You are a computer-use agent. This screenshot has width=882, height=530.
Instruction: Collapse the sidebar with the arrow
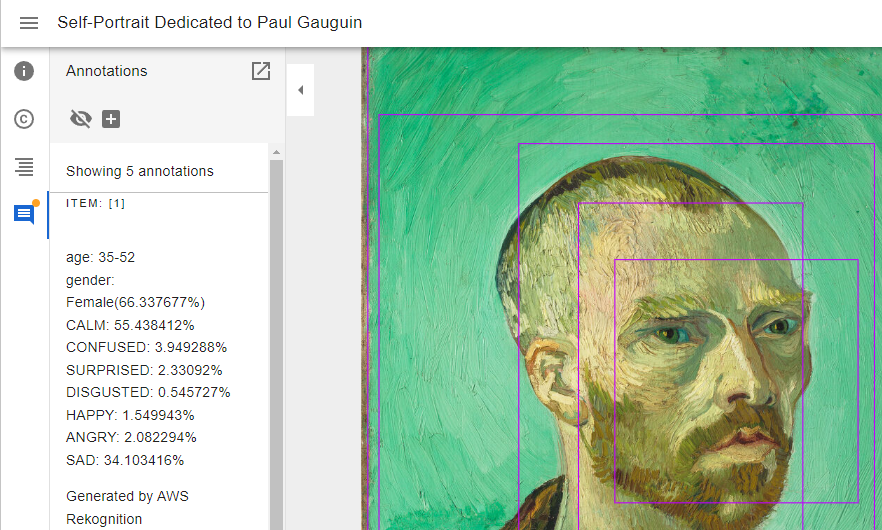point(300,90)
